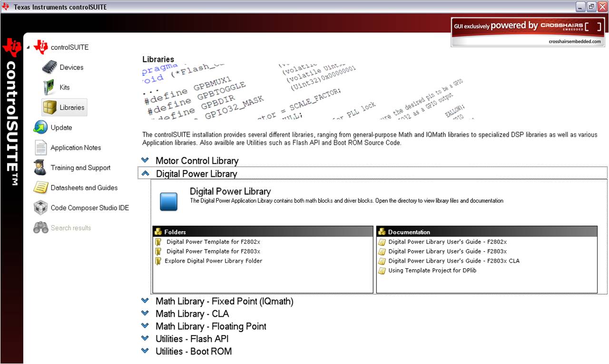Click folder icon for F2802x template
Image resolution: width=609 pixels, height=364 pixels.
[158, 242]
